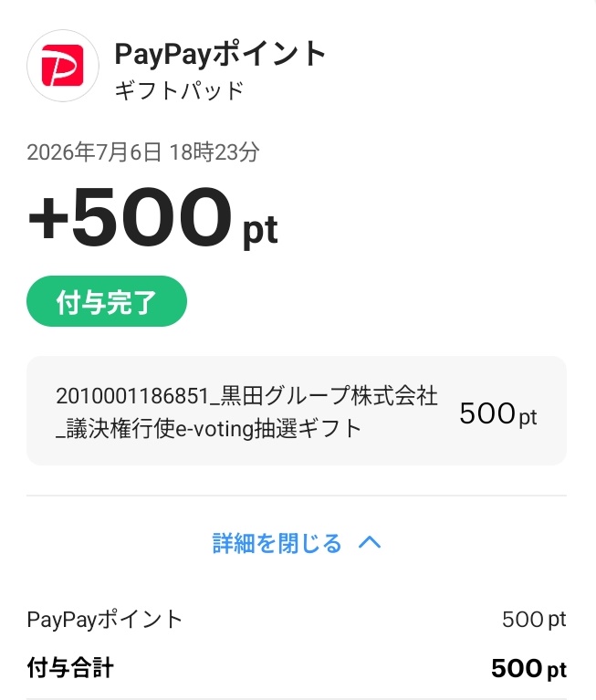Select the ギフトパッド subtitle
Viewport: 596px width, 700px height.
pyautogui.click(x=180, y=90)
